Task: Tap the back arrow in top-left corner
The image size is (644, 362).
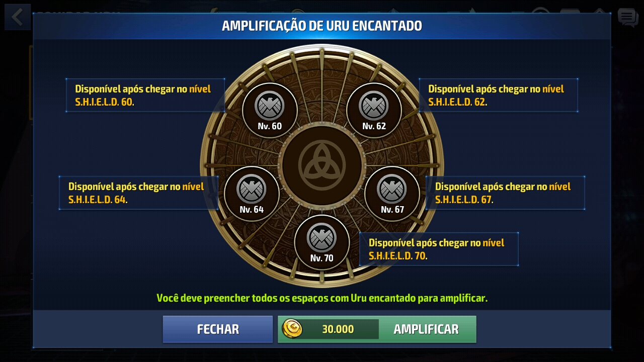Action: click(18, 17)
